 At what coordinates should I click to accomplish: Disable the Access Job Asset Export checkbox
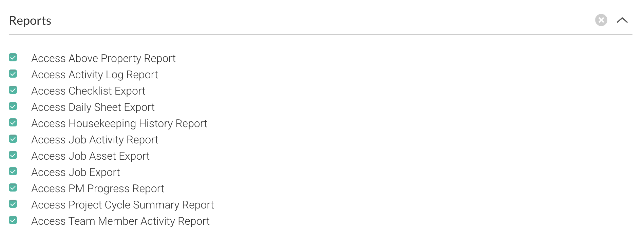(13, 155)
